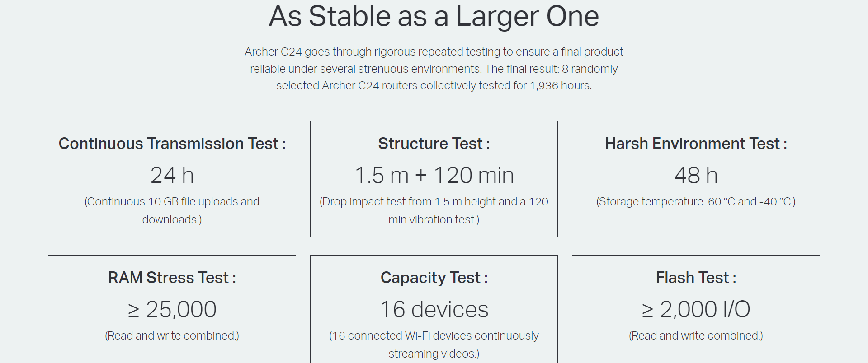Click the '≥ 2,000 I/O' value
Viewport: 868px width, 363px height.
tap(696, 309)
